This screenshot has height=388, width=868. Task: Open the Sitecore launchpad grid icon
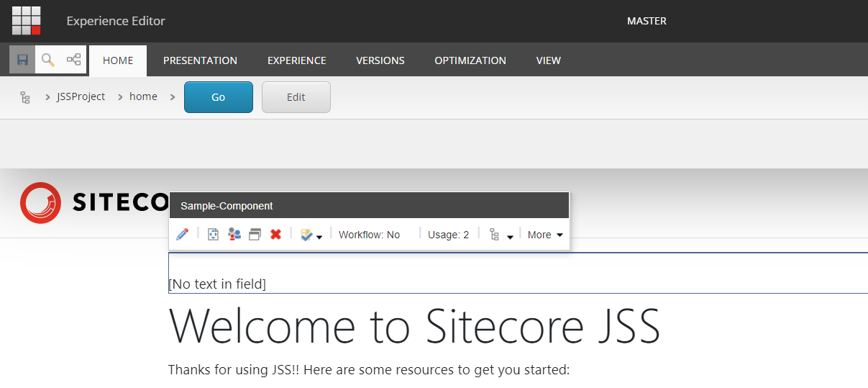[27, 21]
